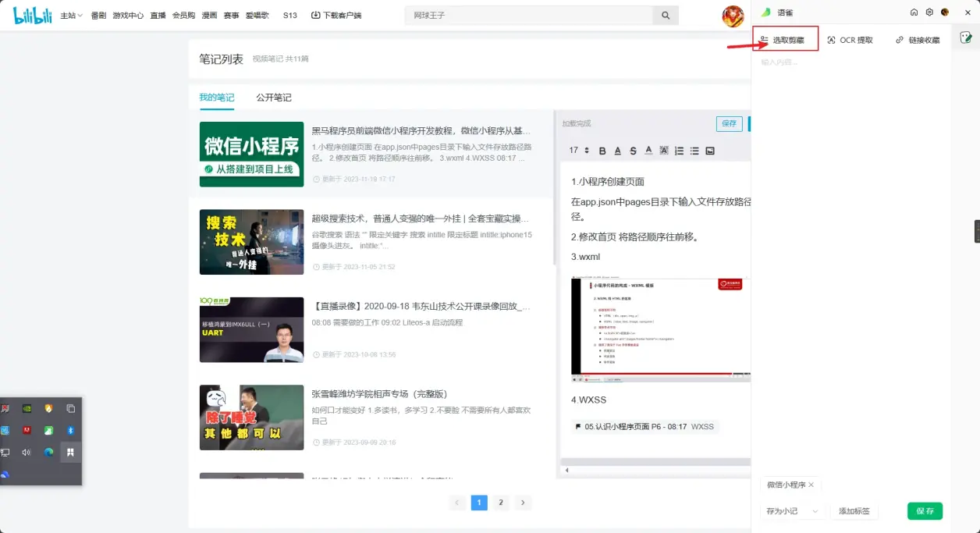Image resolution: width=980 pixels, height=533 pixels.
Task: Open the 存为小记 dropdown
Action: click(793, 511)
